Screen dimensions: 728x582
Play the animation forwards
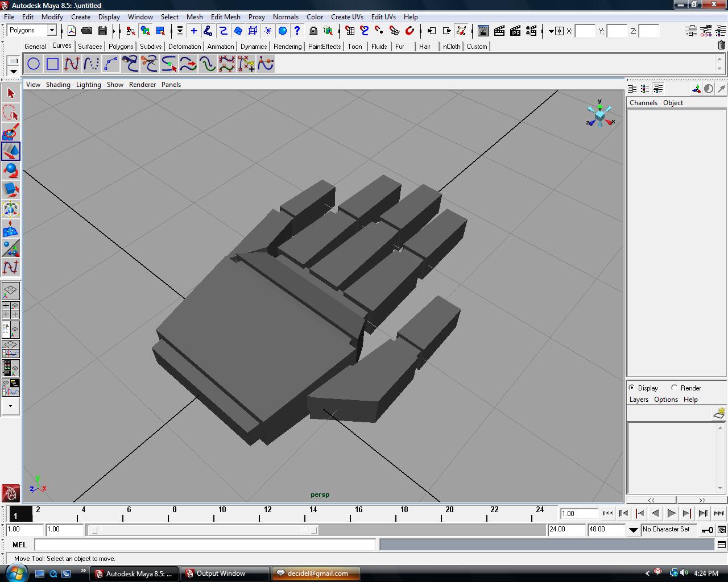(x=671, y=513)
